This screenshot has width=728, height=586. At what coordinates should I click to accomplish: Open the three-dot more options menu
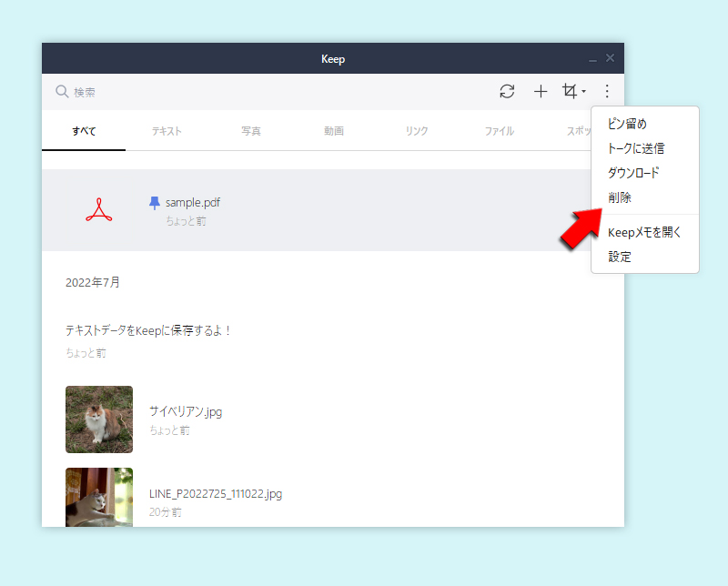605,91
